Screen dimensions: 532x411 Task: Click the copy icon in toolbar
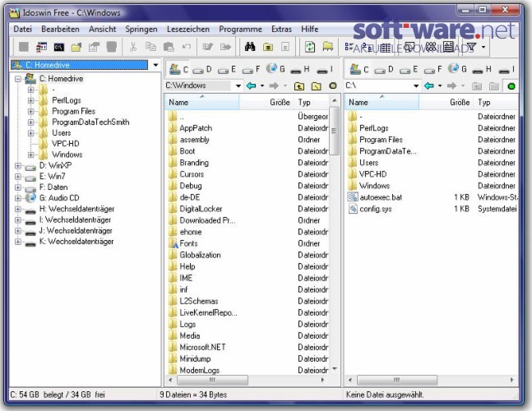coord(150,47)
